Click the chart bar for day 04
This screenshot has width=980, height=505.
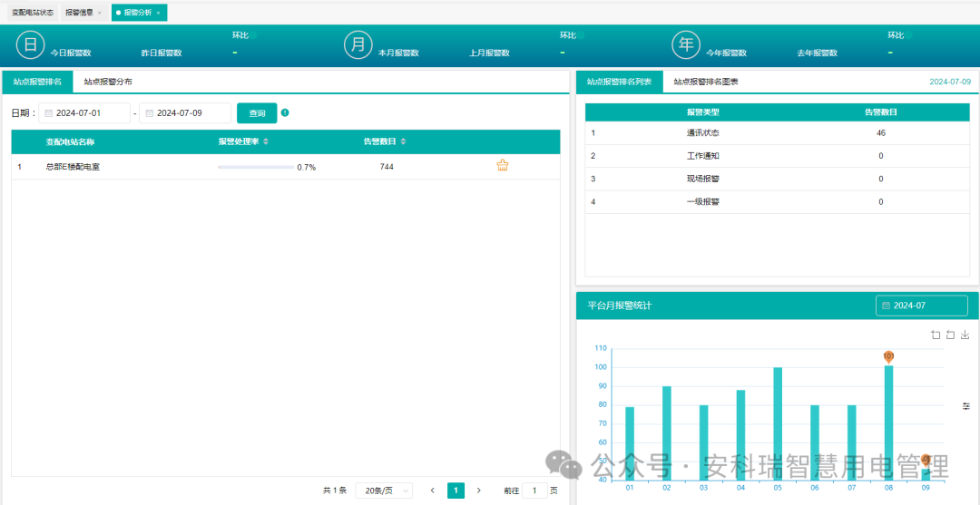click(740, 435)
